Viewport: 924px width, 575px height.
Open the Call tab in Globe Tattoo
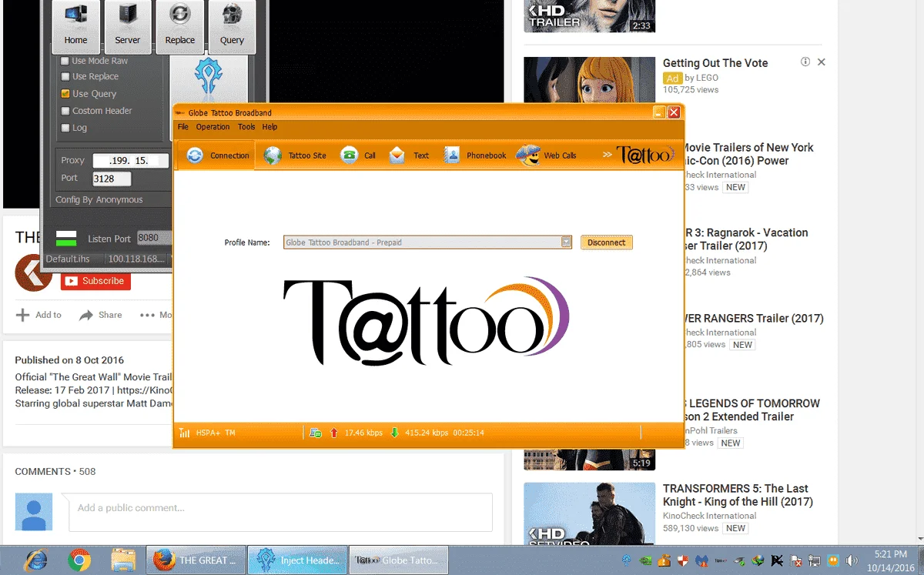[359, 155]
